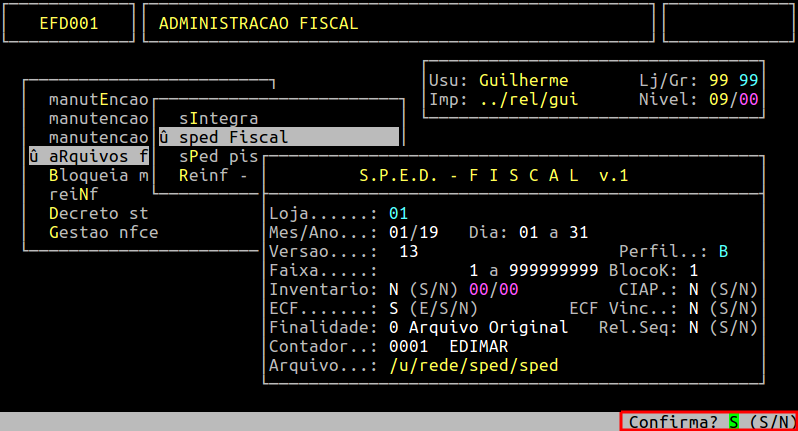Open the Bloqueia m menu entry
This screenshot has height=431, width=798.
click(x=98, y=175)
